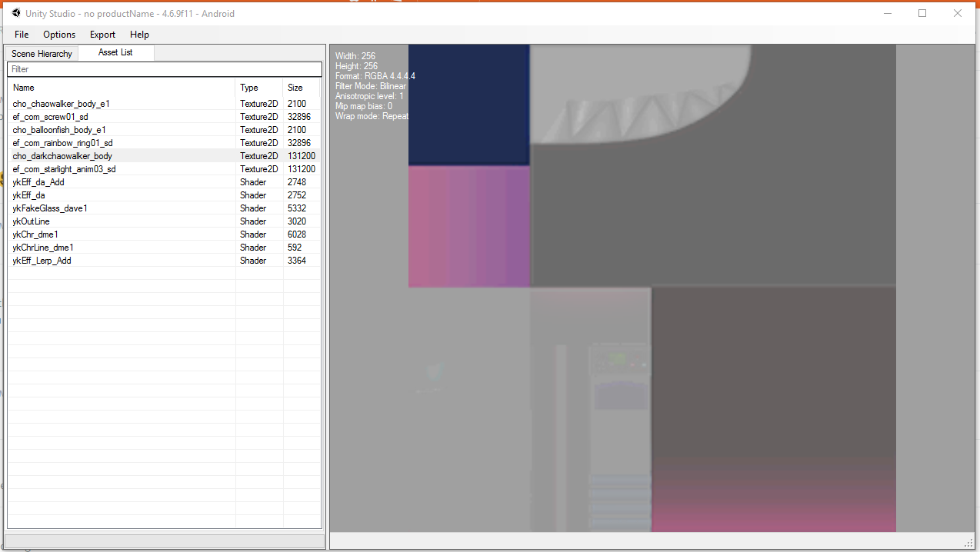Viewport: 980px width, 552px height.
Task: Click the texture preview image
Action: point(652,288)
